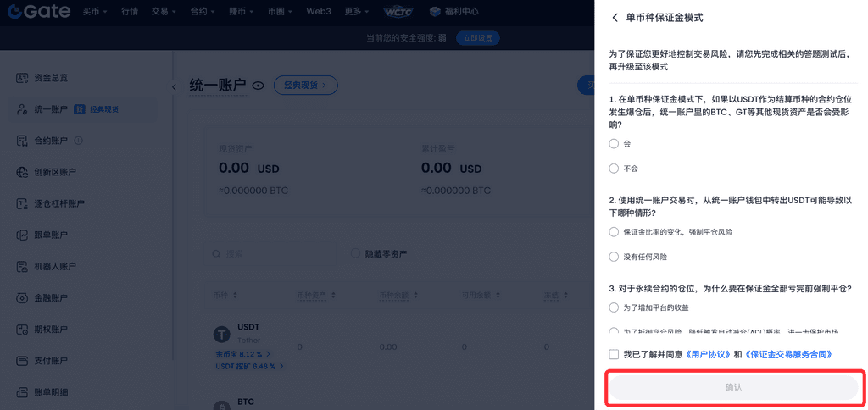This screenshot has height=410, width=868.
Task: Open the 行情 menu item
Action: 130,12
